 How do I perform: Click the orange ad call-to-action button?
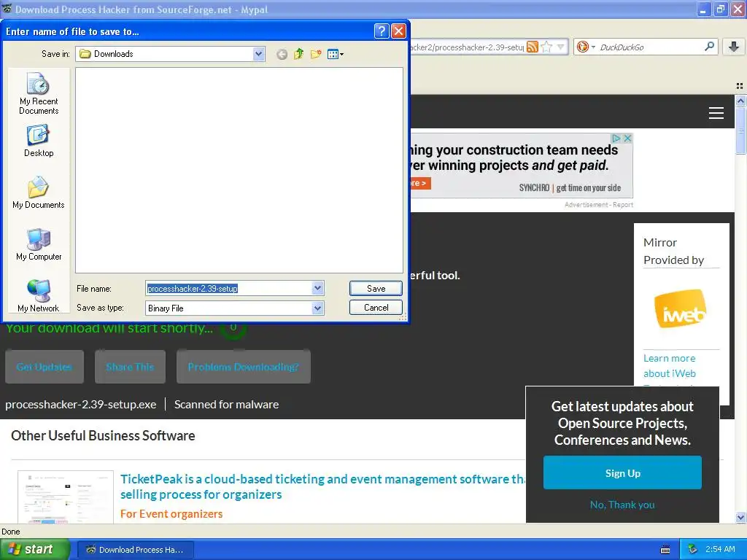tap(420, 183)
